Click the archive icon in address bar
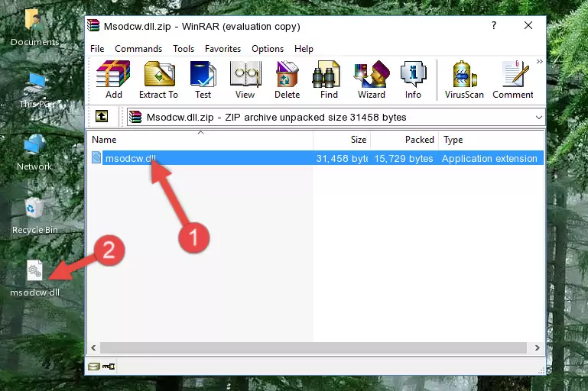This screenshot has height=391, width=588. pyautogui.click(x=135, y=118)
